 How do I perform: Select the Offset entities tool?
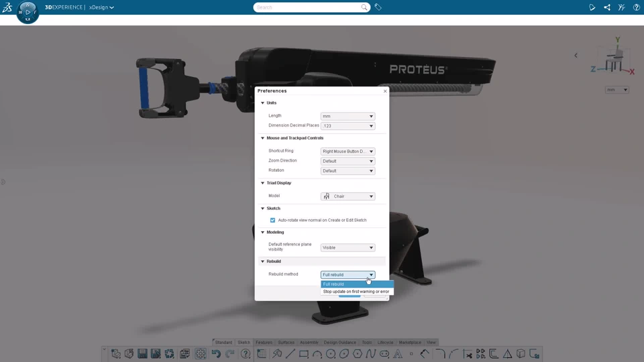[x=494, y=353]
